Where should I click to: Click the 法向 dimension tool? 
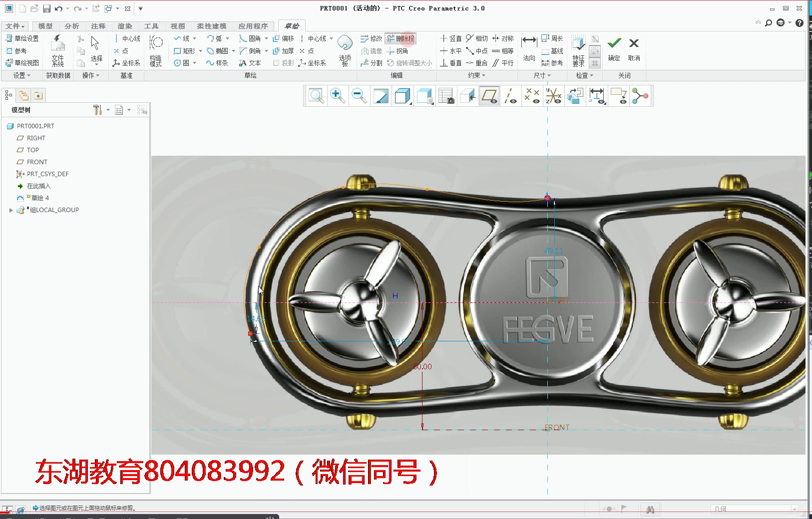[x=529, y=48]
